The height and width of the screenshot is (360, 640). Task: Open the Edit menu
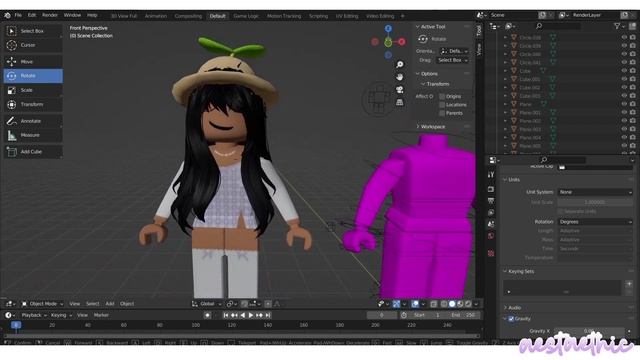click(32, 16)
